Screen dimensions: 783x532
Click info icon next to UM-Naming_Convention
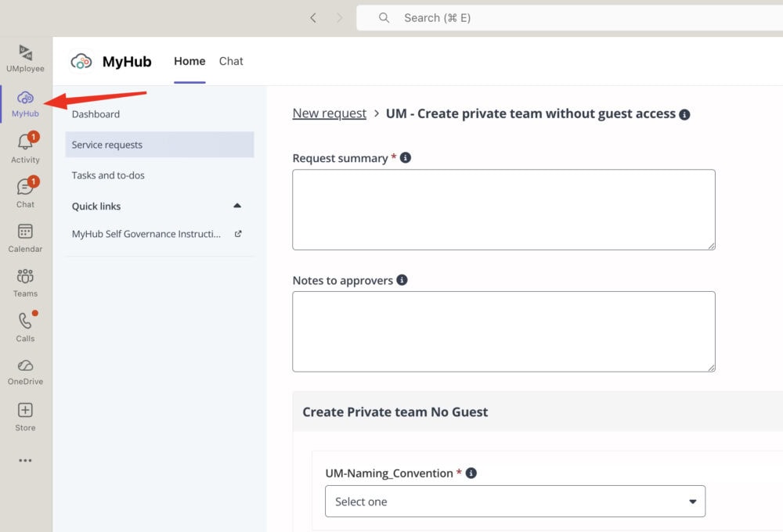(471, 473)
